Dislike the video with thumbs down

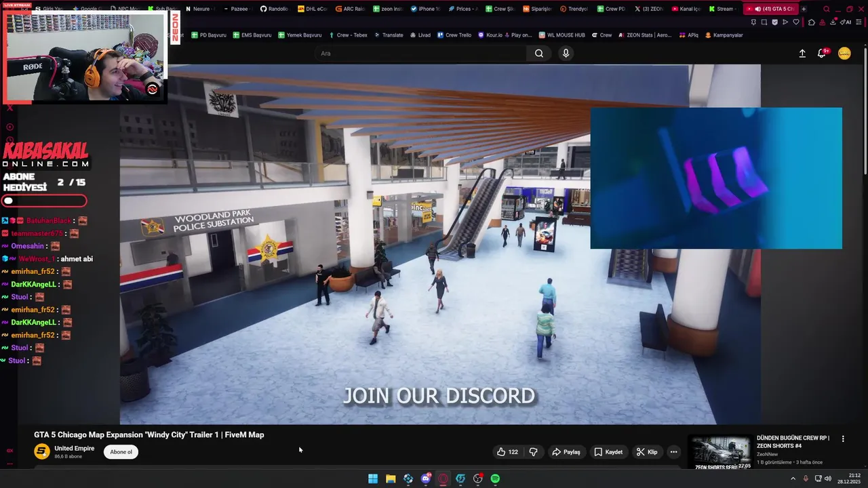coord(534,452)
